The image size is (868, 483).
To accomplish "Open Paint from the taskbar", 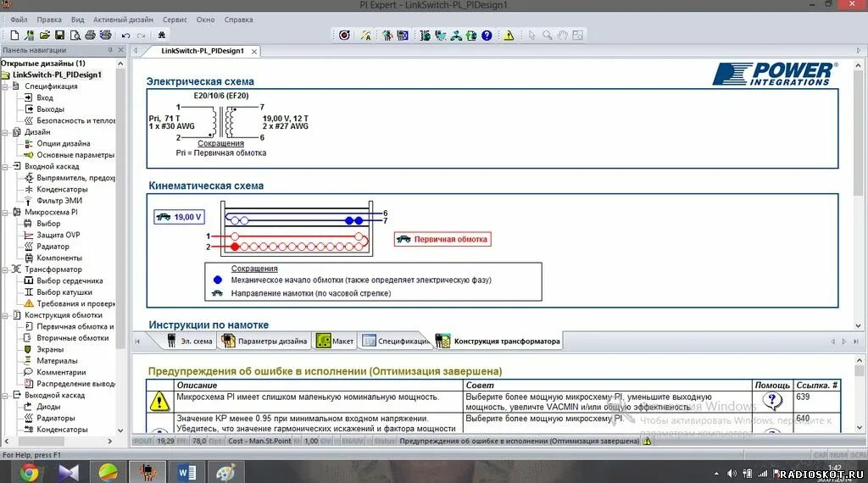I will point(225,473).
